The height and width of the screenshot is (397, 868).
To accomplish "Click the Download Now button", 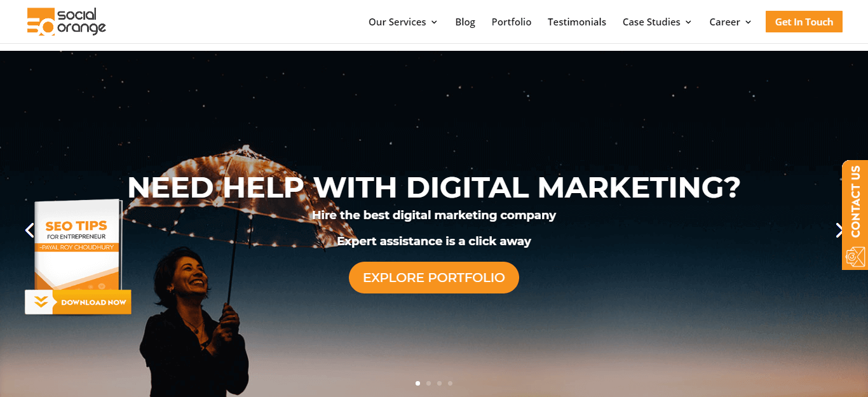I will pos(78,302).
